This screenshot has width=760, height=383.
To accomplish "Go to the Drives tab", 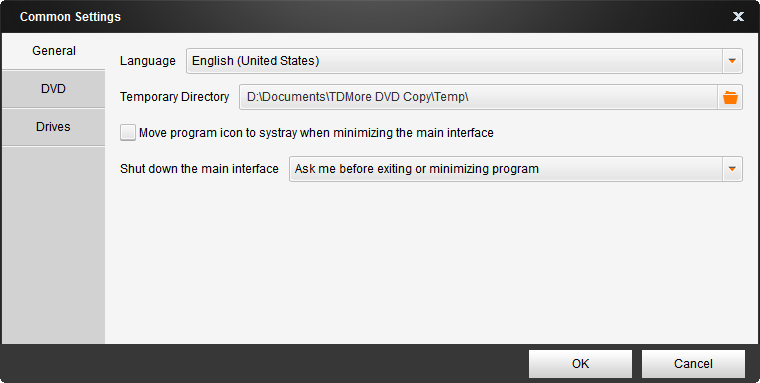I will coord(54,127).
